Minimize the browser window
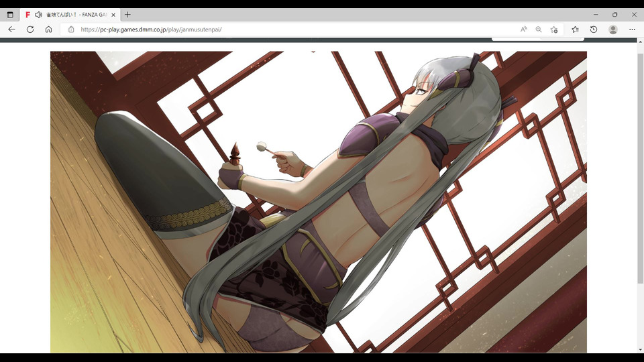Image resolution: width=644 pixels, height=362 pixels. coord(596,15)
